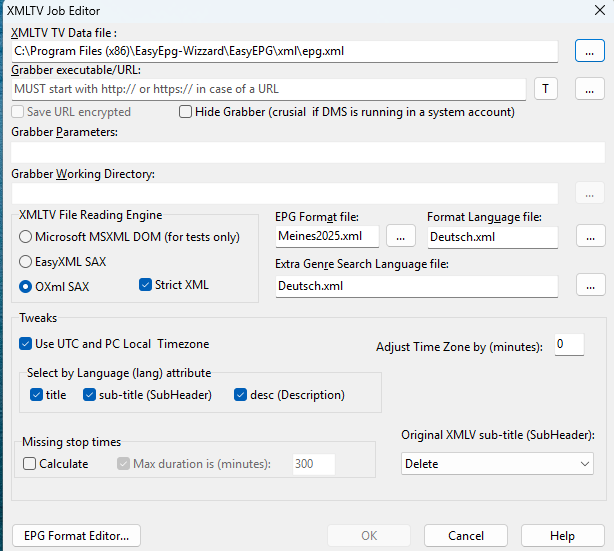Browse for the Grabber executable file

590,89
